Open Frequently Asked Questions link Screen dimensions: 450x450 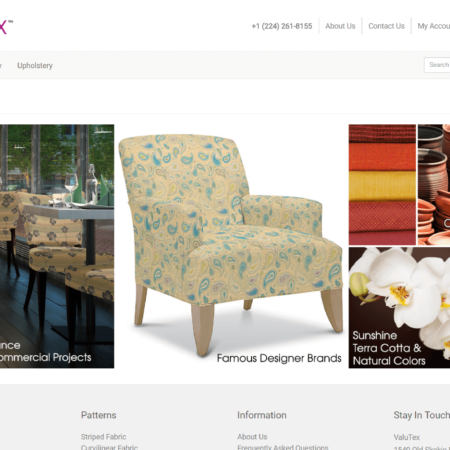point(283,447)
